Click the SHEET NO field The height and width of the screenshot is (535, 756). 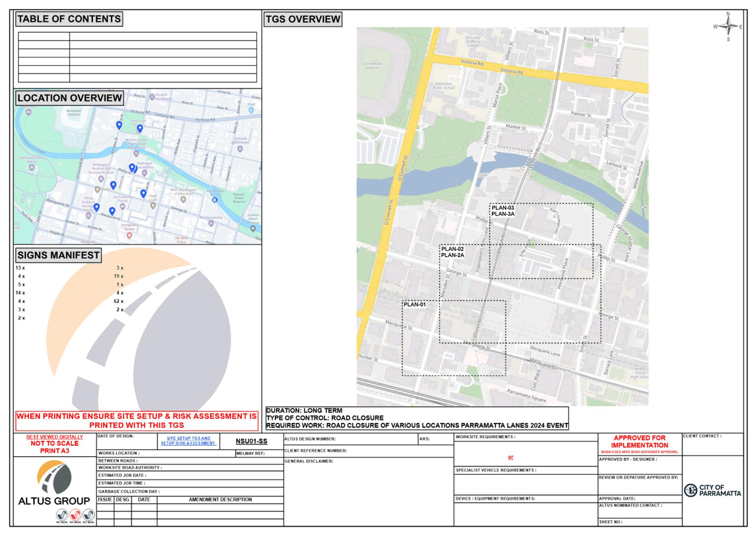coord(640,522)
